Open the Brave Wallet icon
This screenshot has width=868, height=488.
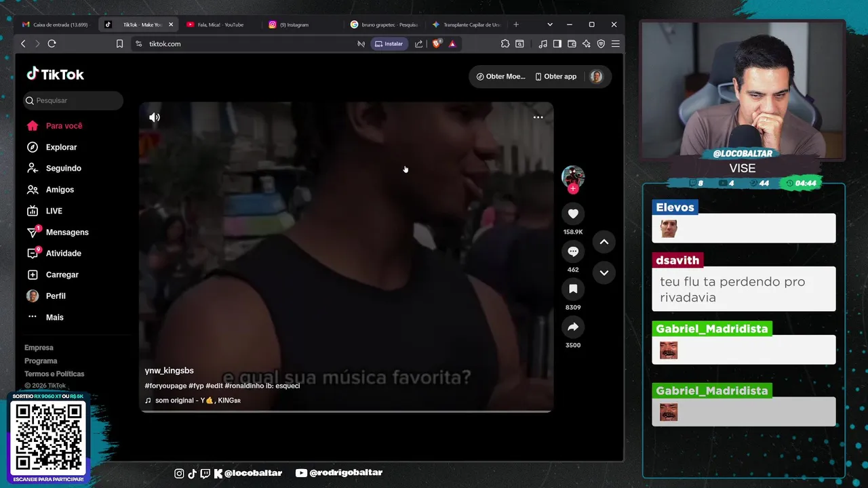(x=572, y=43)
